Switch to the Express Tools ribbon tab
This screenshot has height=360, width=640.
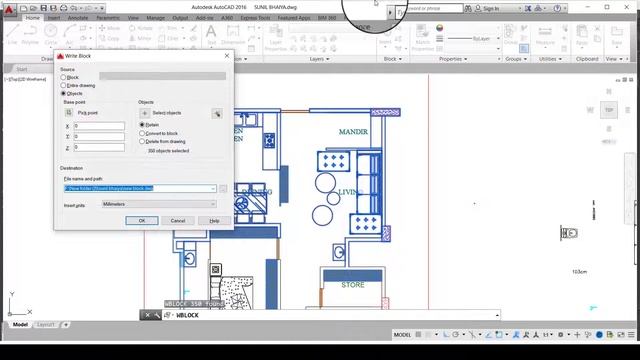pos(255,18)
